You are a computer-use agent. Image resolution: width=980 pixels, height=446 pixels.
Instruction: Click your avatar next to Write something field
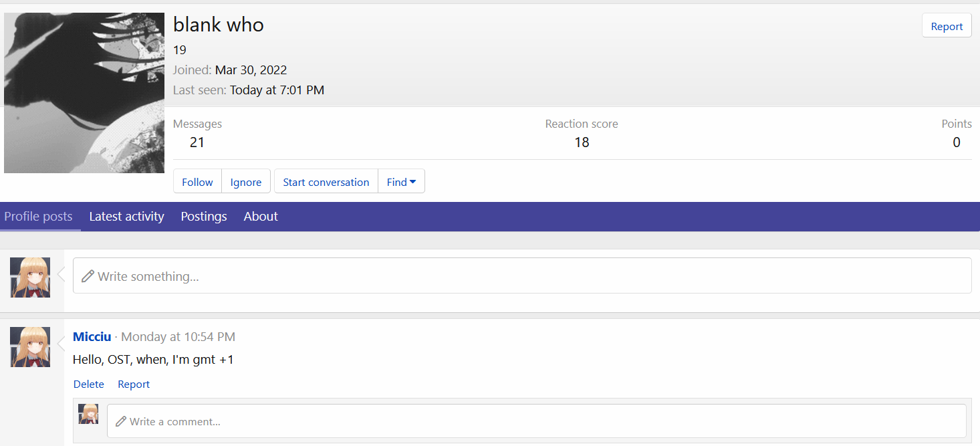(30, 277)
